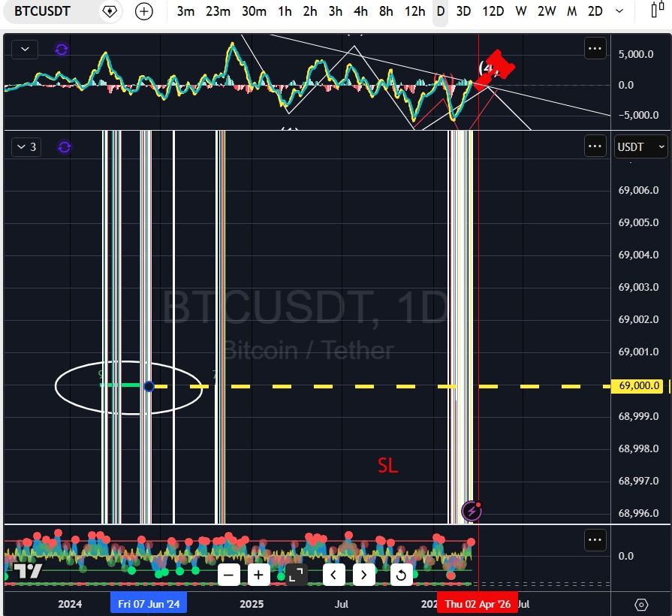Image resolution: width=672 pixels, height=616 pixels.
Task: Click the lightning bolt event marker
Action: click(x=472, y=511)
